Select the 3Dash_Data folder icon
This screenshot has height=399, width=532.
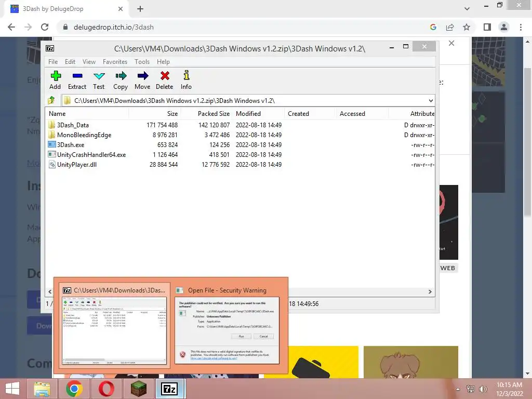[51, 125]
